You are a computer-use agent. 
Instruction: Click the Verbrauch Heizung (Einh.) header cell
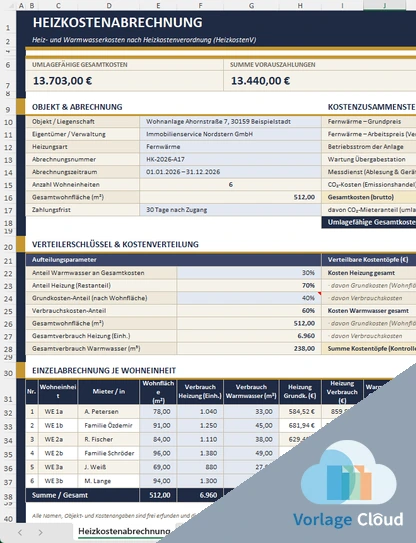(200, 392)
